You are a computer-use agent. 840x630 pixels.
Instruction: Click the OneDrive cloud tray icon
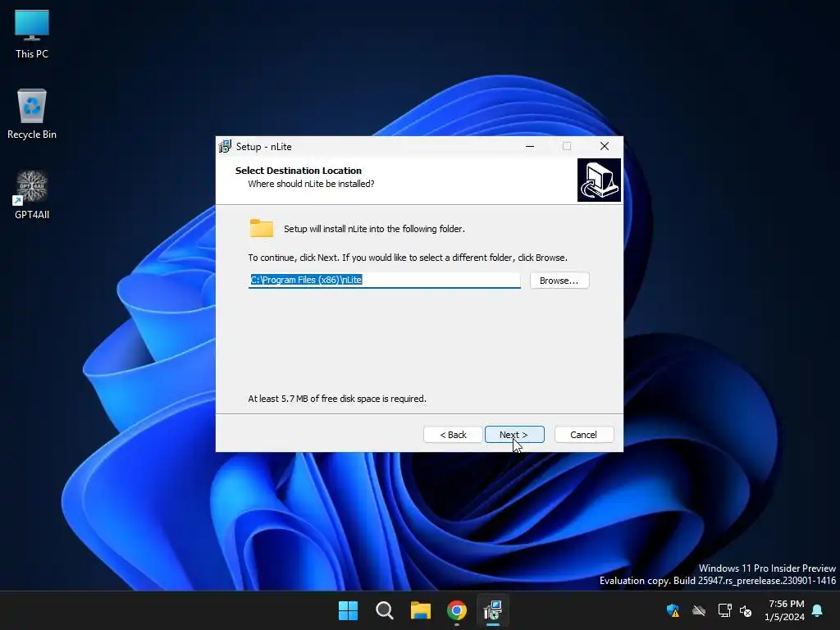tap(699, 610)
